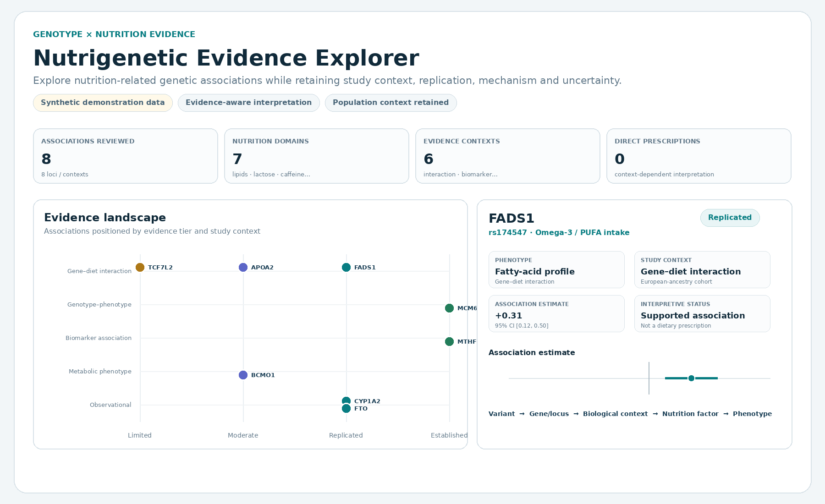Screen dimensions: 825x504
Task: Click the association estimate point marker
Action: pos(692,378)
